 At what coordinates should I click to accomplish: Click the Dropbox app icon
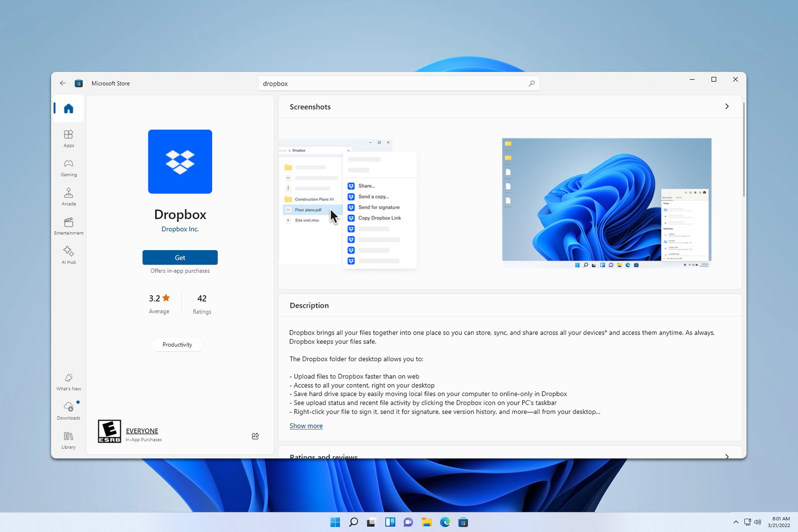(179, 161)
